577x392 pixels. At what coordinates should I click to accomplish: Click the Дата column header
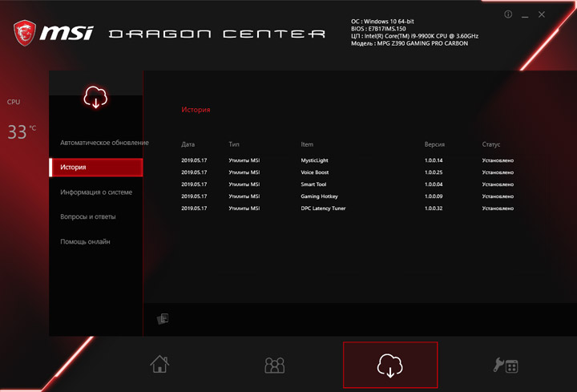(x=188, y=144)
